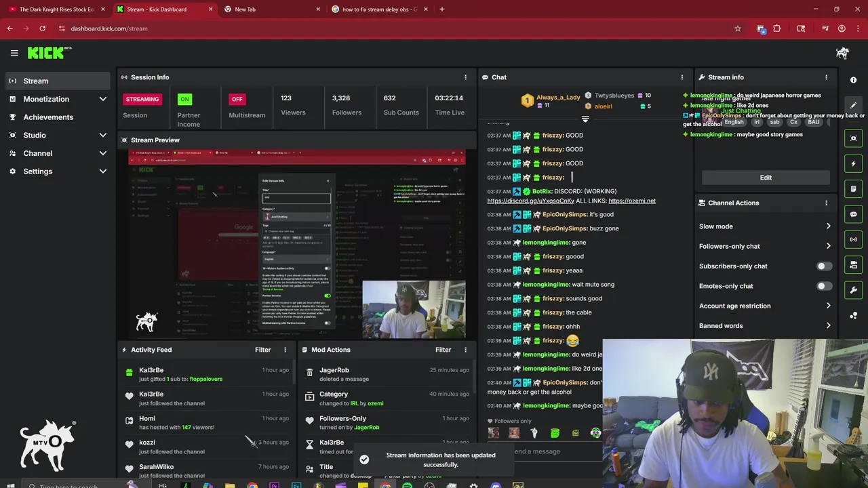Open Stream info panel options menu
The width and height of the screenshot is (868, 488).
(x=826, y=77)
